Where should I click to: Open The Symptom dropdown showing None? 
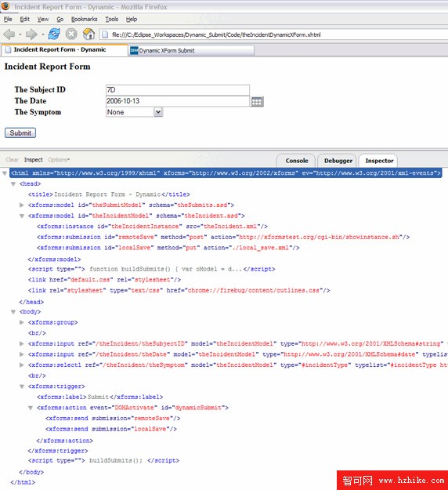[x=134, y=112]
